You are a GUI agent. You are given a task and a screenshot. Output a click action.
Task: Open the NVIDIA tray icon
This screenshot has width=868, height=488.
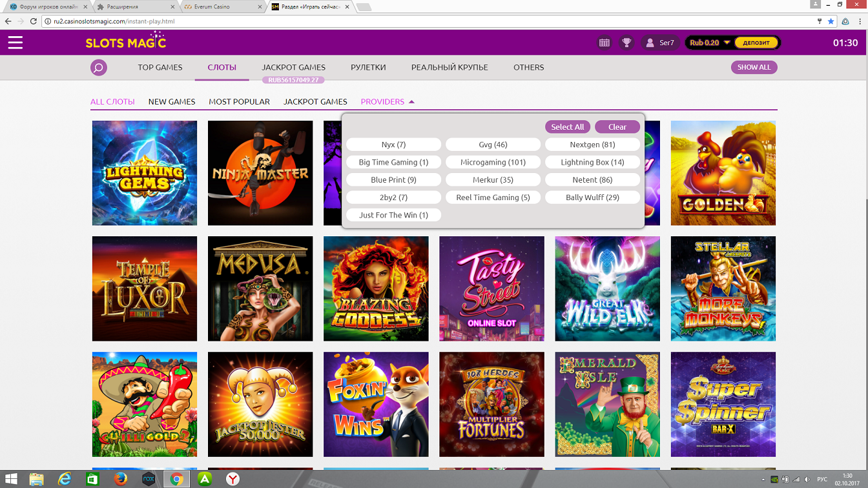pos(774,480)
